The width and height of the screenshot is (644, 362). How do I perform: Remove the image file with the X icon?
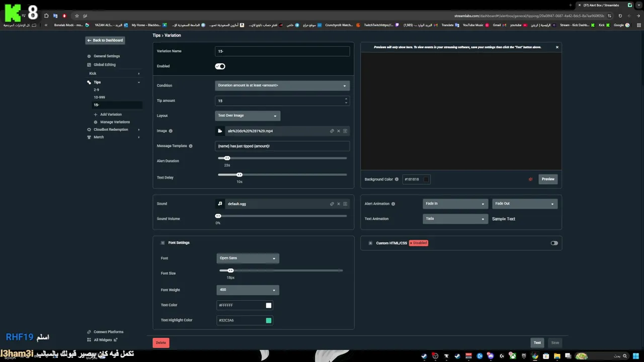click(339, 131)
